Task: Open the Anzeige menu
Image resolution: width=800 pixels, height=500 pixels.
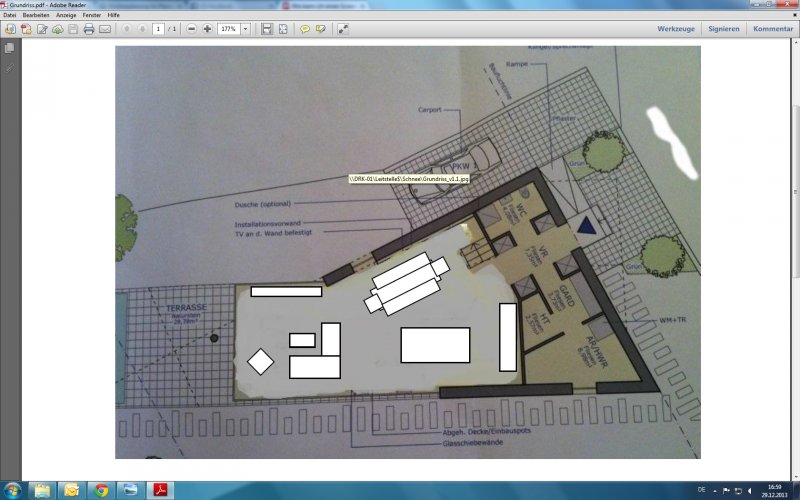Action: click(x=65, y=16)
